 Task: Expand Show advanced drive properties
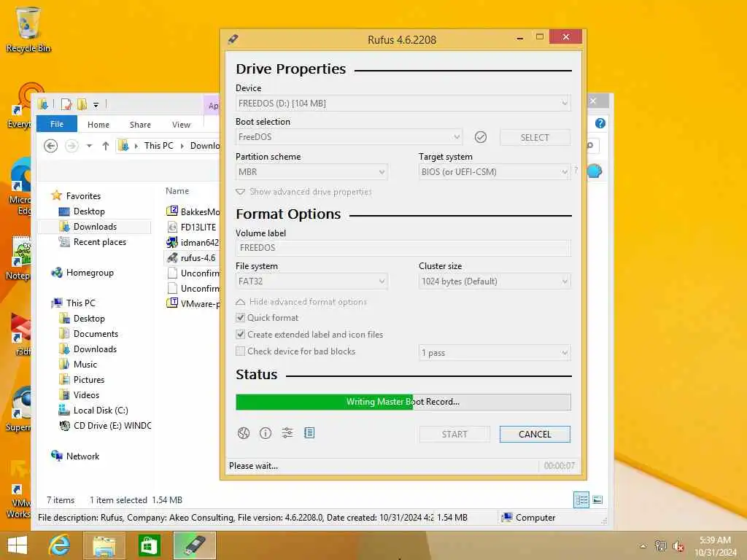[304, 192]
